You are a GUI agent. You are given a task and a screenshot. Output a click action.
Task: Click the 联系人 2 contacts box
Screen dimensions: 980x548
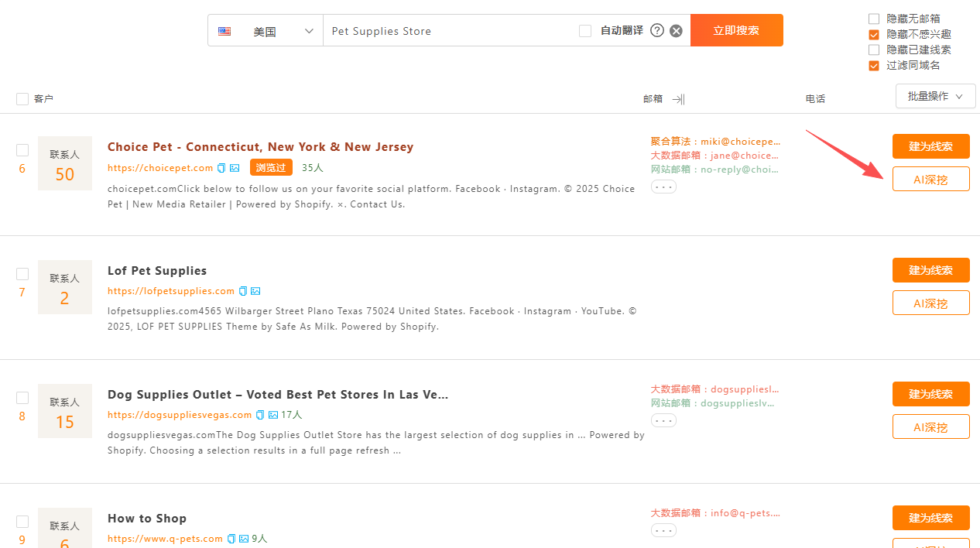(x=65, y=287)
